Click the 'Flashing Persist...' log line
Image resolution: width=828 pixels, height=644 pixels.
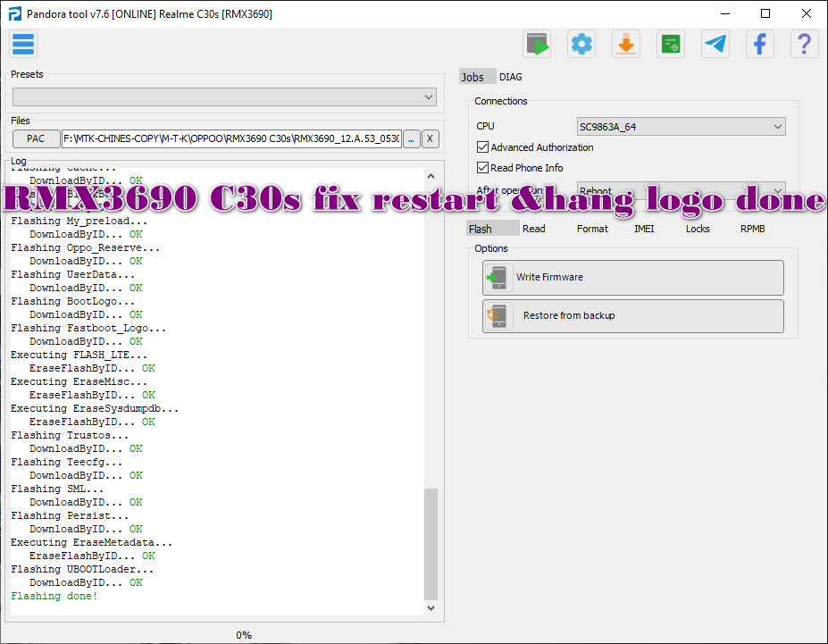[x=70, y=515]
